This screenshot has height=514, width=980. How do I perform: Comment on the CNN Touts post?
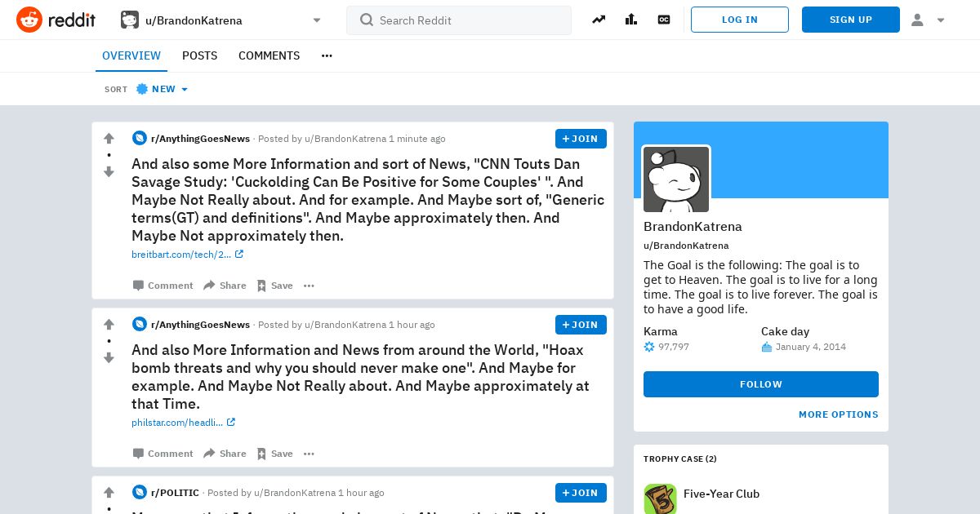click(x=163, y=286)
